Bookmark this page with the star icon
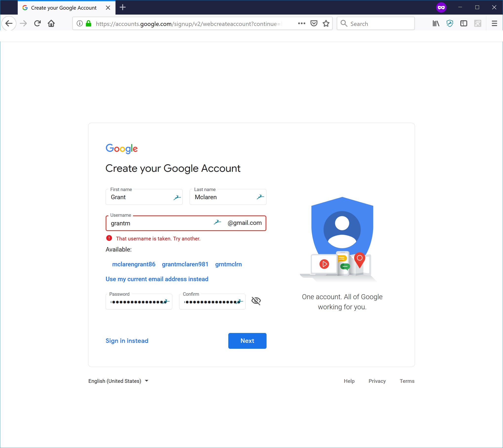The height and width of the screenshot is (448, 503). [x=326, y=23]
